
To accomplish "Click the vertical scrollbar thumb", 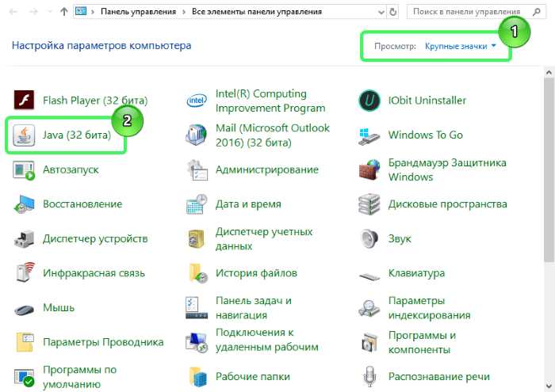I will coord(549,170).
